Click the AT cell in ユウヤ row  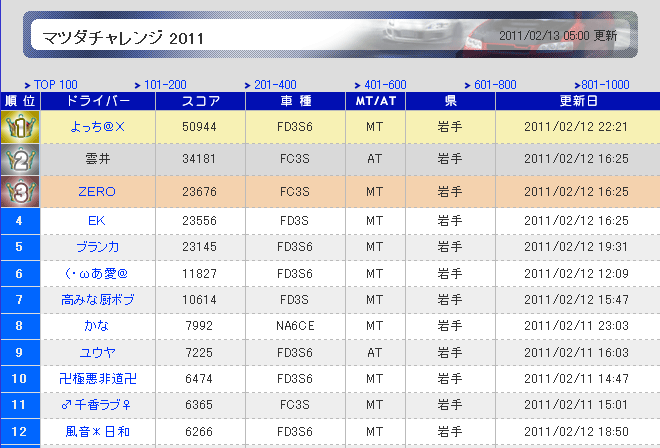[375, 352]
